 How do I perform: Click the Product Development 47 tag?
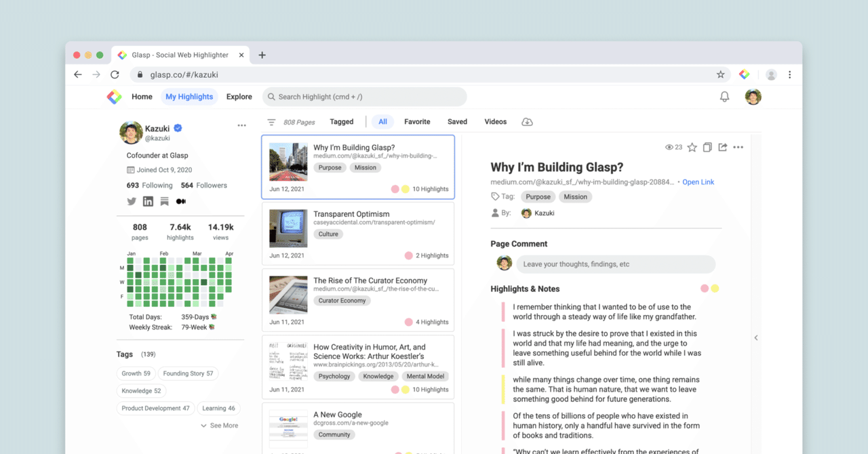point(155,409)
